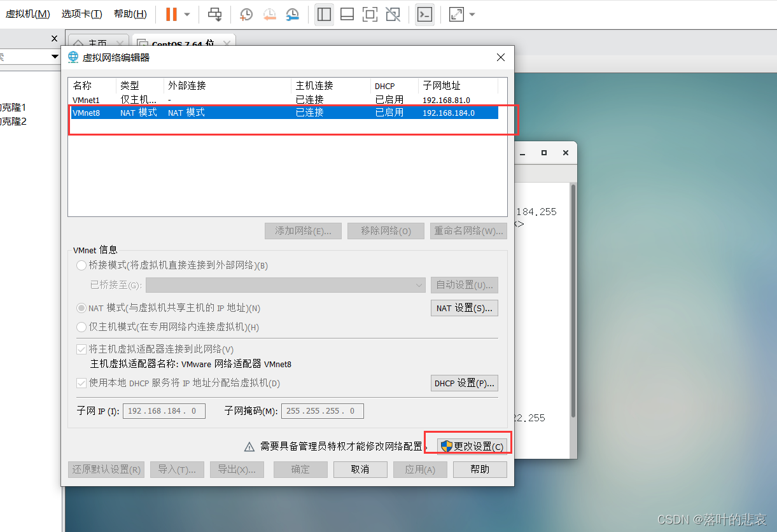Select the 仅主机模式 radio button
The height and width of the screenshot is (532, 777).
pos(81,327)
